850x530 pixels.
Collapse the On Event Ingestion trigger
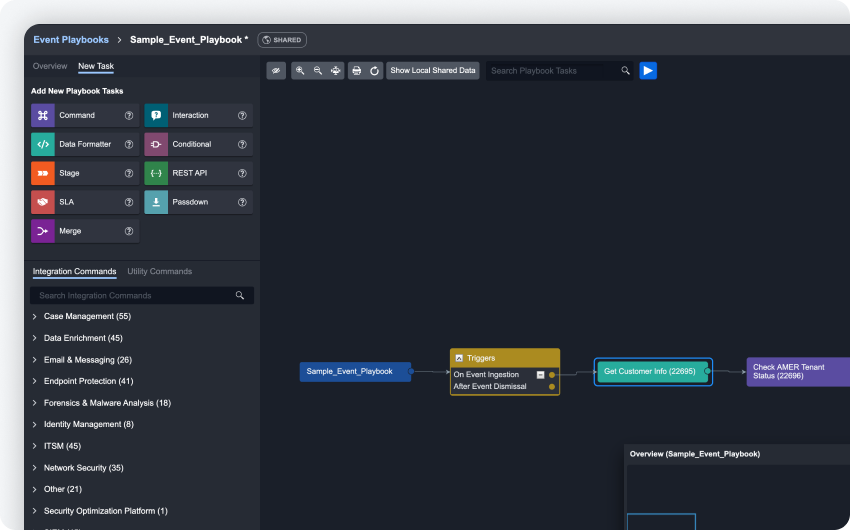click(x=540, y=375)
